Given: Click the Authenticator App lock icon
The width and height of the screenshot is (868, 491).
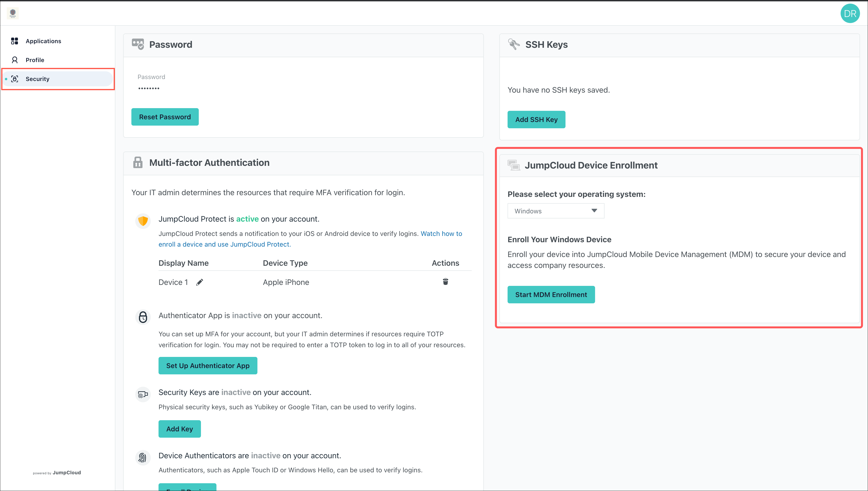Looking at the screenshot, I should 143,317.
